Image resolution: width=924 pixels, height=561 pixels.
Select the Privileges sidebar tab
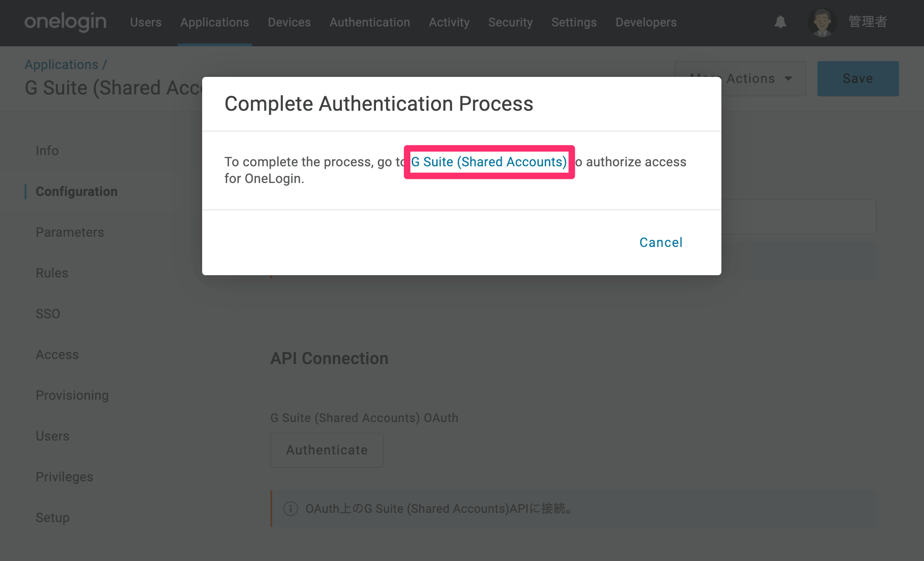[64, 477]
